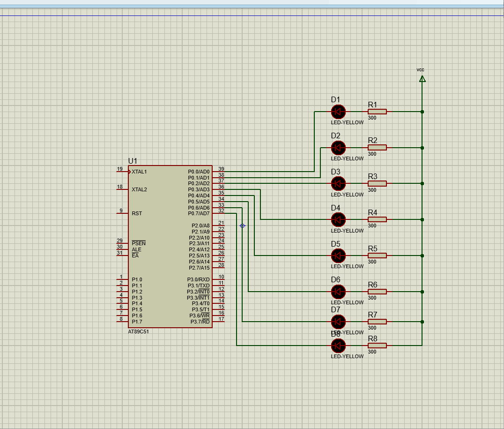Select resistor R6 body
504x429 pixels.
pyautogui.click(x=377, y=292)
